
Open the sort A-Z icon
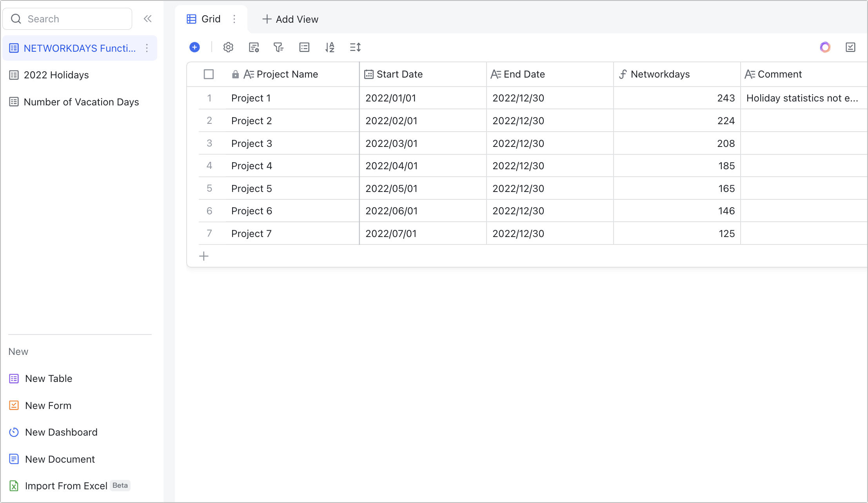[x=330, y=47]
